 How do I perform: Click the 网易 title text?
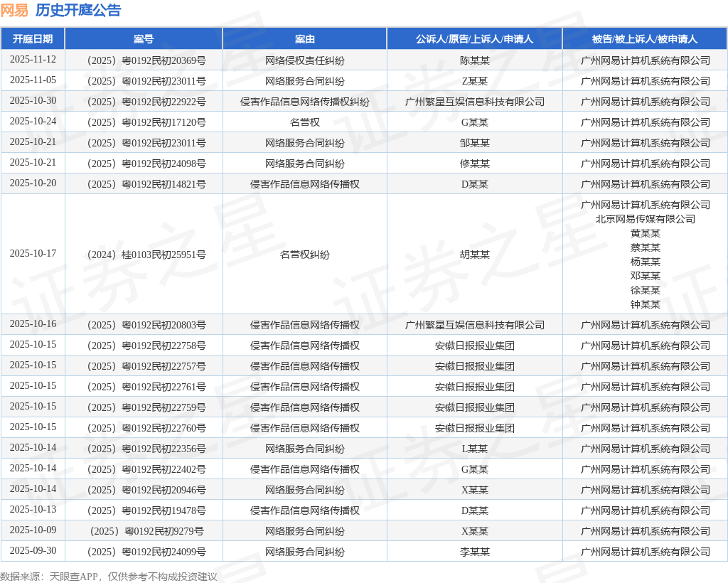[x=14, y=10]
